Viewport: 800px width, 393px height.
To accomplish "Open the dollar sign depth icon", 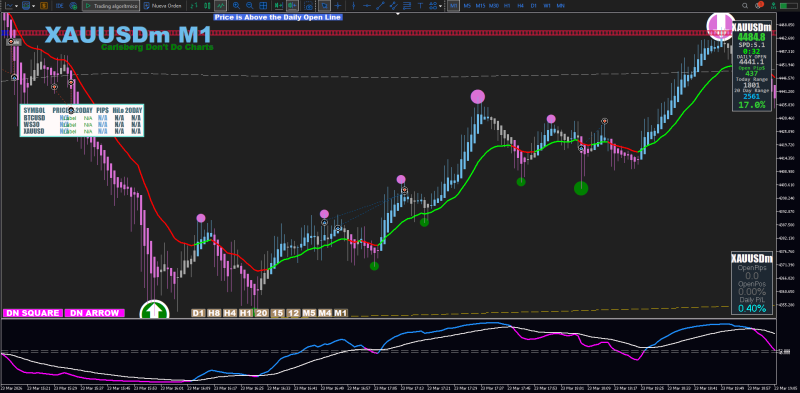I will [x=44, y=6].
